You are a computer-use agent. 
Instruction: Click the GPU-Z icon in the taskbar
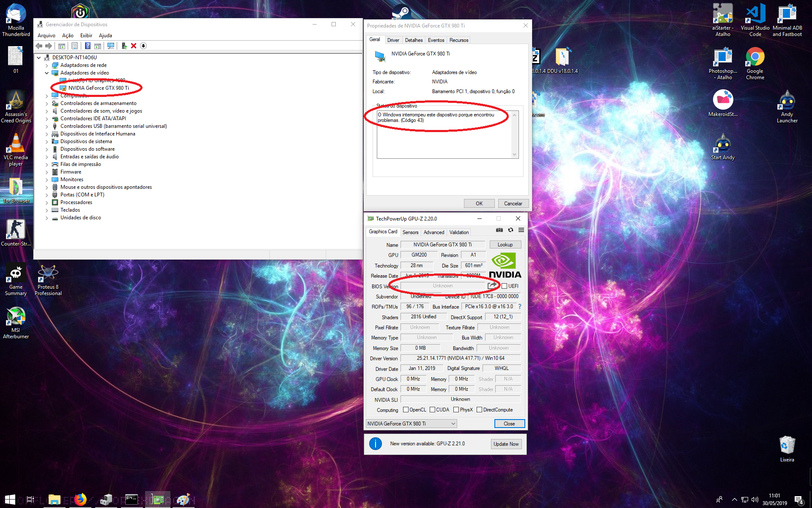tap(158, 500)
